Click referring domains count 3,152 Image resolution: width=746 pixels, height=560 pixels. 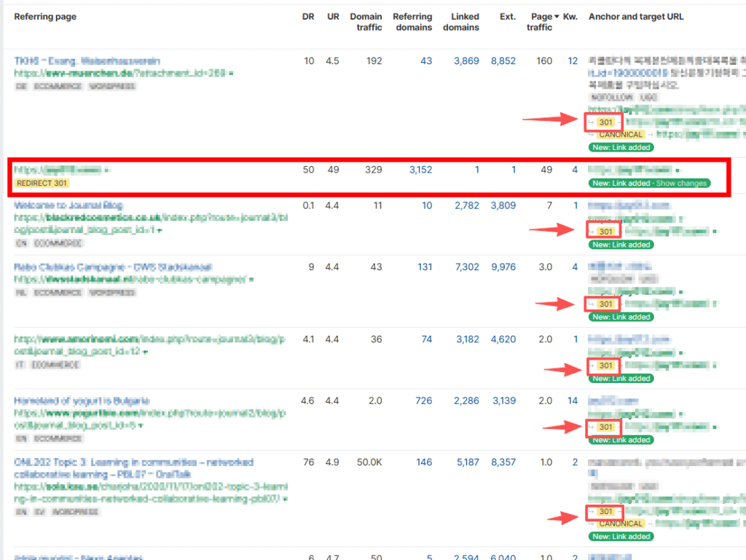(x=420, y=170)
